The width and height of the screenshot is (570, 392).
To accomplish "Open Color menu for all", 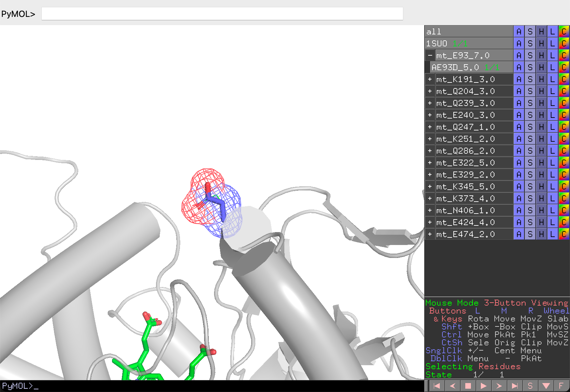I will 564,31.
